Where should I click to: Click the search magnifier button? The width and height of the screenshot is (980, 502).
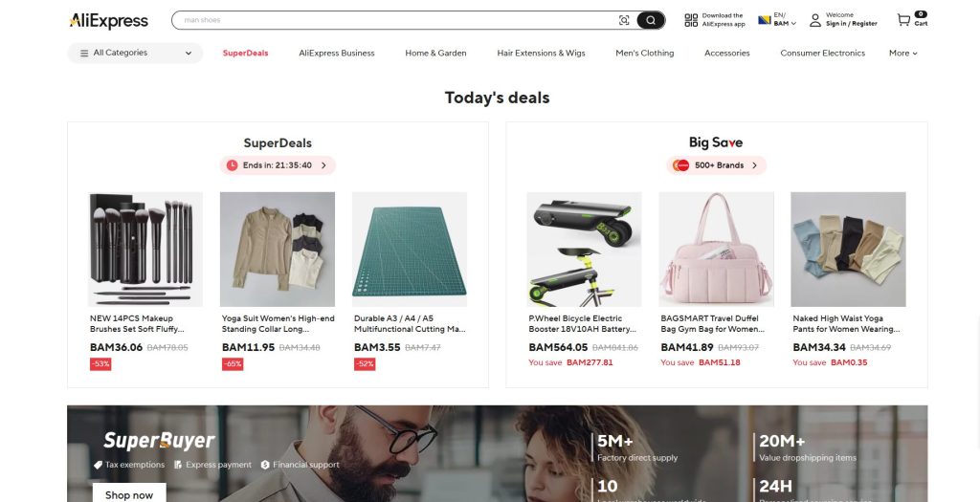click(x=651, y=21)
